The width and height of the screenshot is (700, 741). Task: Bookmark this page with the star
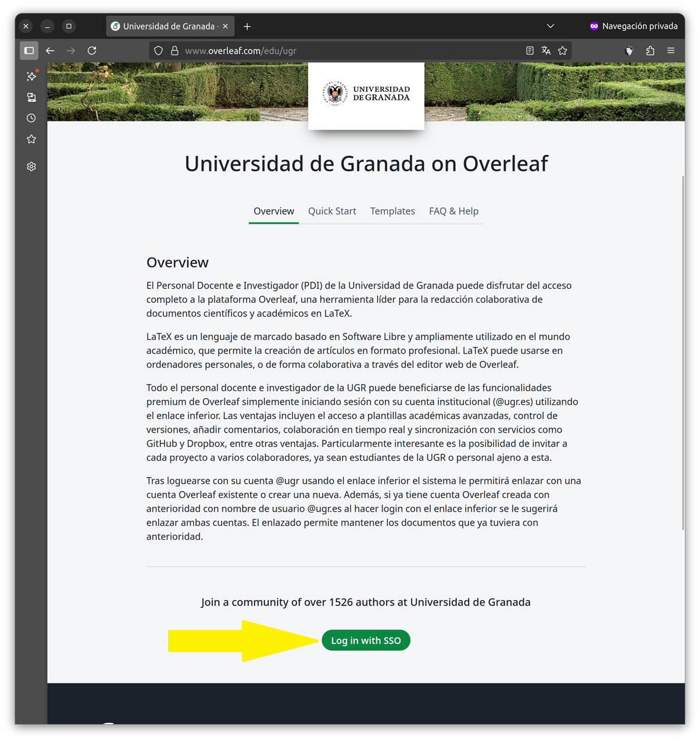[562, 51]
